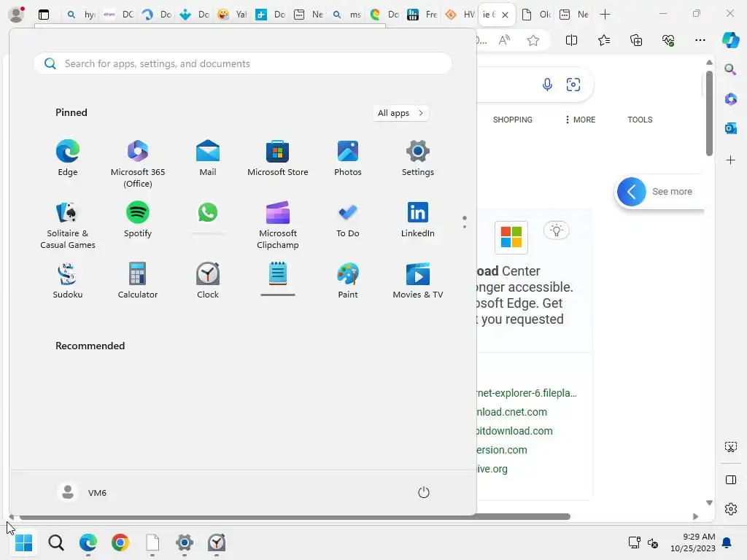
Task: Click microphone voice search icon
Action: [x=547, y=85]
